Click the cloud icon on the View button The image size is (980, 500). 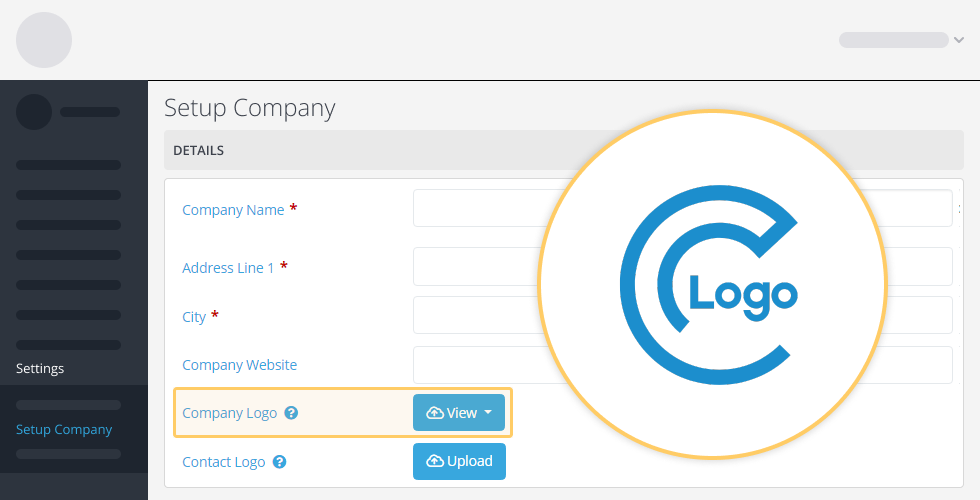[434, 413]
